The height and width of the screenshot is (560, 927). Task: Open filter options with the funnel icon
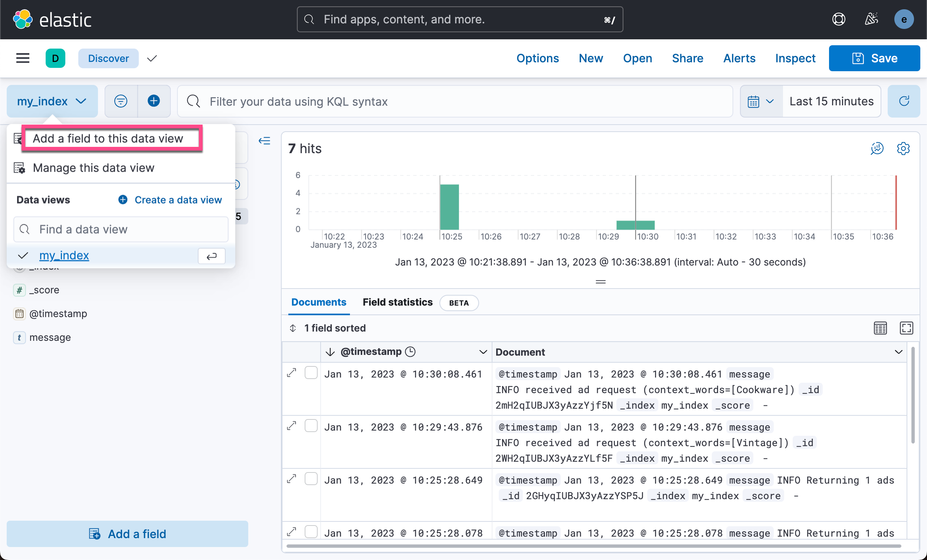[x=120, y=101]
